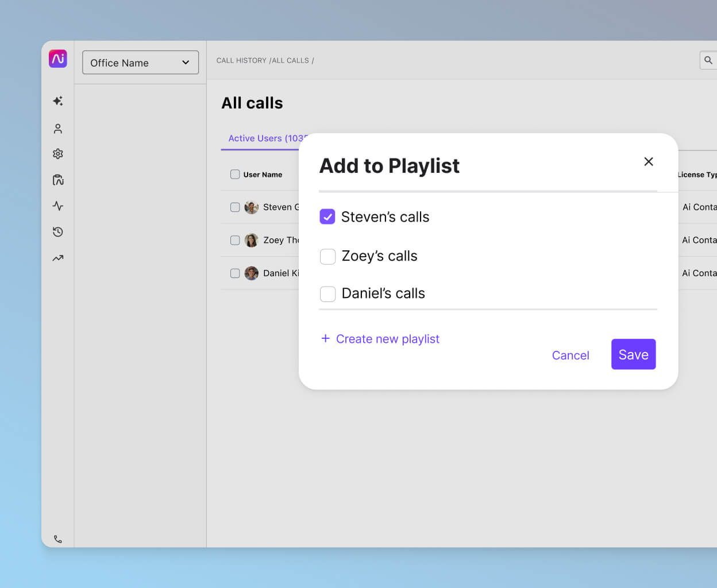Enable the Daniel's calls playlist checkbox
Image resolution: width=717 pixels, height=588 pixels.
(327, 293)
